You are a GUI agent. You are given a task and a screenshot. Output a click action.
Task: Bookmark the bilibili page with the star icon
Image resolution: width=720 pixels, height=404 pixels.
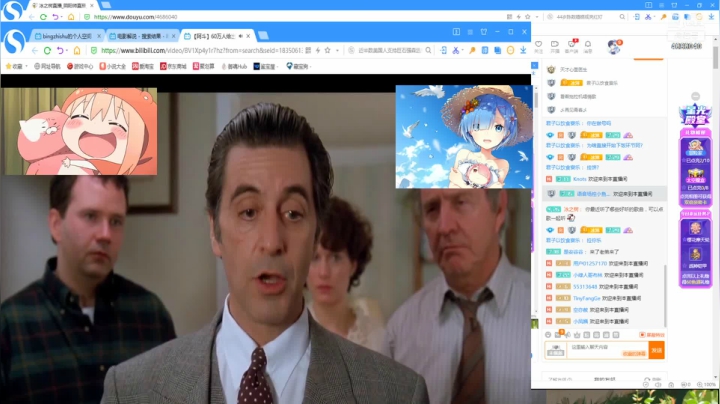[327, 50]
